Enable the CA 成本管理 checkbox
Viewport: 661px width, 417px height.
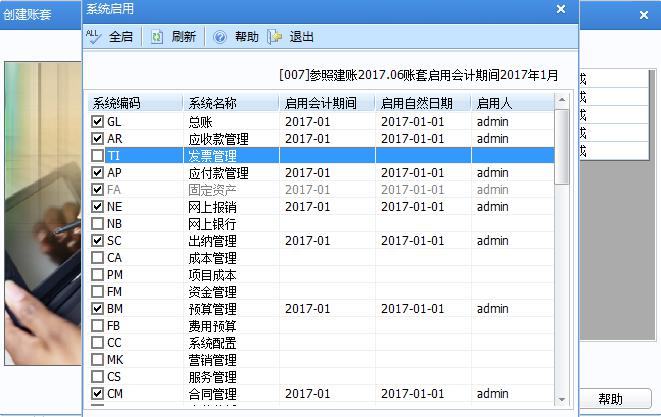(x=97, y=258)
